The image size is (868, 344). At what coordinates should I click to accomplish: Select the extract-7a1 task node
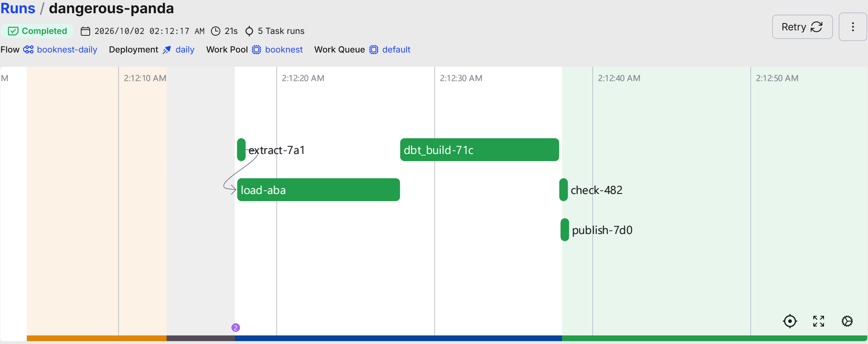[241, 150]
